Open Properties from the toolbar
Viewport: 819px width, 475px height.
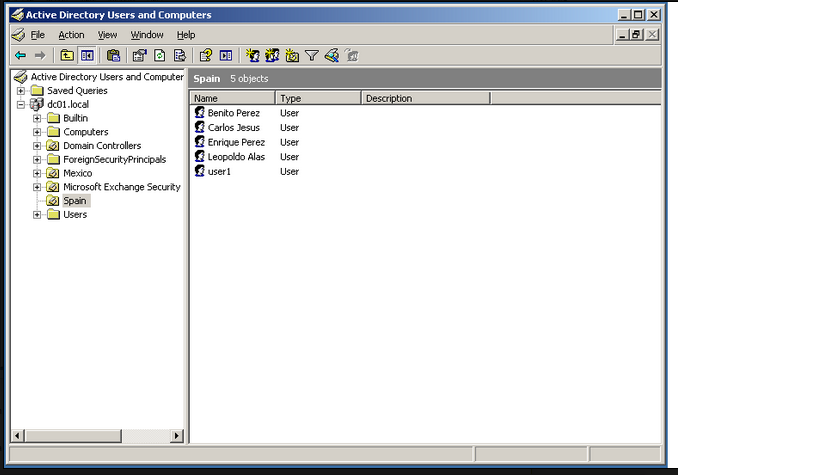tap(139, 55)
